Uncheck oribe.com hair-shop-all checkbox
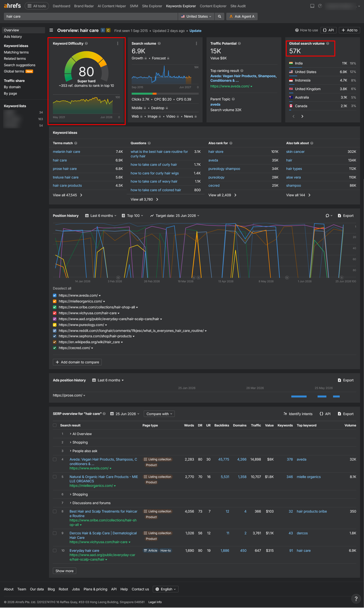The image size is (364, 608). (x=55, y=307)
